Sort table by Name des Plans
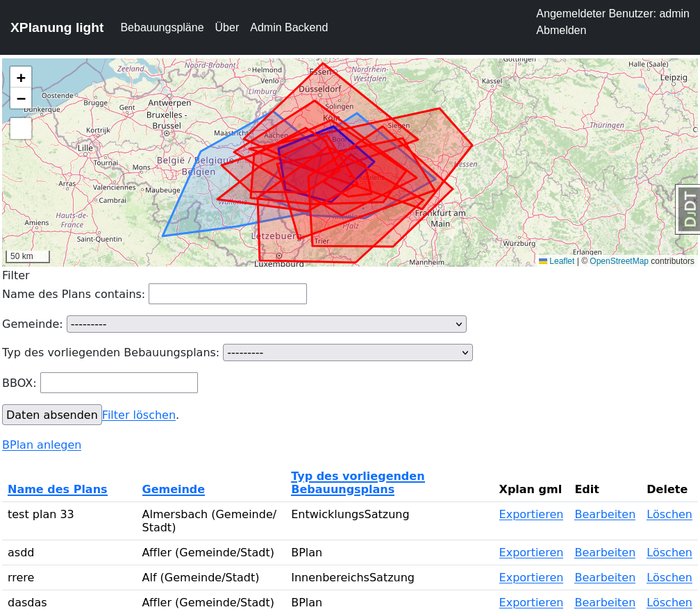 tap(58, 490)
